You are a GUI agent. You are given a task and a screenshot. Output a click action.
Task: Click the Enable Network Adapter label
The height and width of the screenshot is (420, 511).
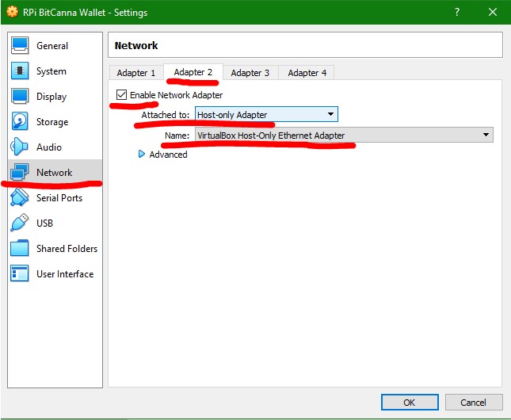pyautogui.click(x=177, y=95)
